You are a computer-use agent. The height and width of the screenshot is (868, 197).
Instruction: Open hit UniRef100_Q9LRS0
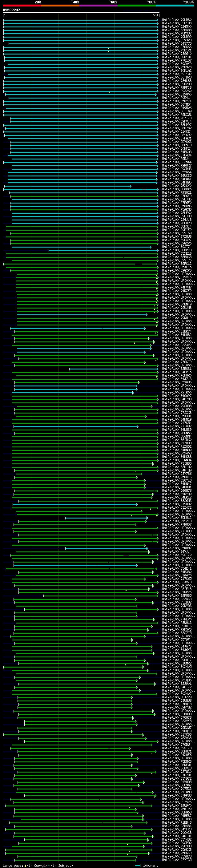click(x=177, y=20)
